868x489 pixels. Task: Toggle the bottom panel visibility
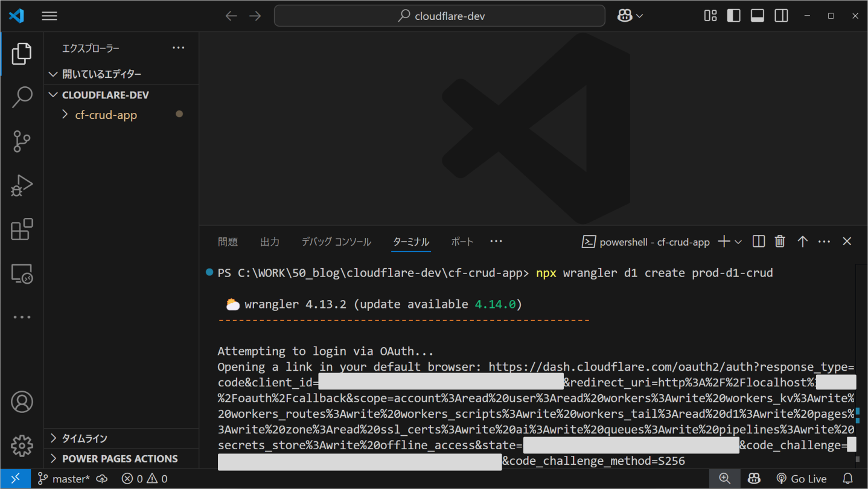(x=758, y=16)
